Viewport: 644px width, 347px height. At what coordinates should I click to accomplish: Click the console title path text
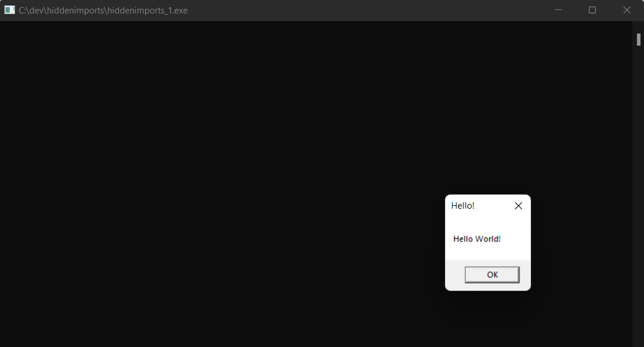(103, 11)
